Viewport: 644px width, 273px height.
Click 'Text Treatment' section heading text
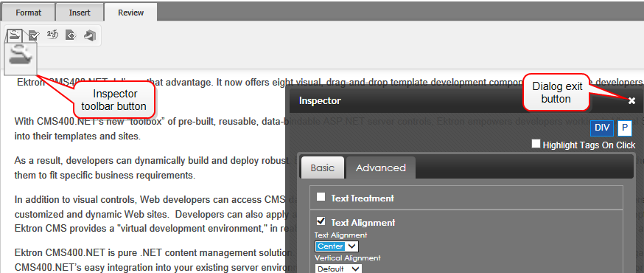click(x=363, y=198)
